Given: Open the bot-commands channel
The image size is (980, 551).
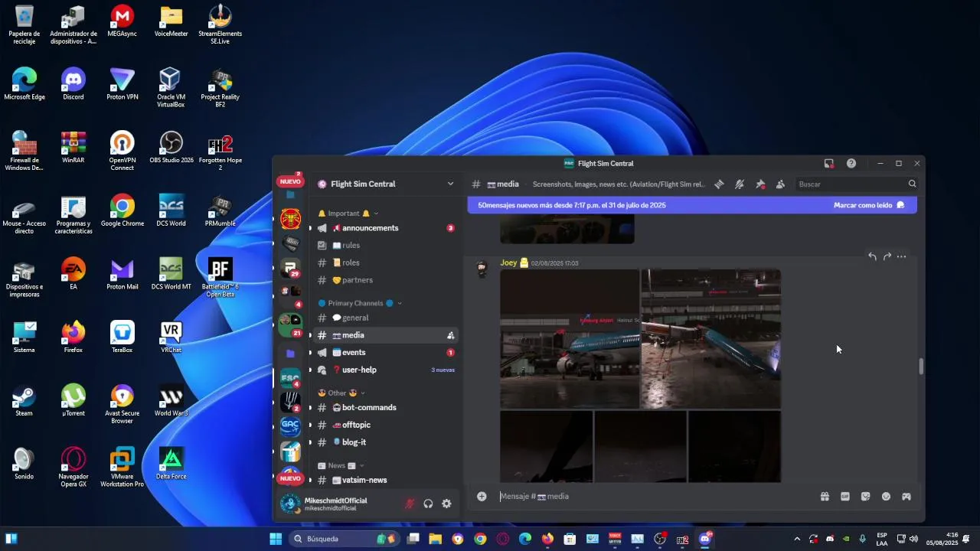Looking at the screenshot, I should point(386,408).
